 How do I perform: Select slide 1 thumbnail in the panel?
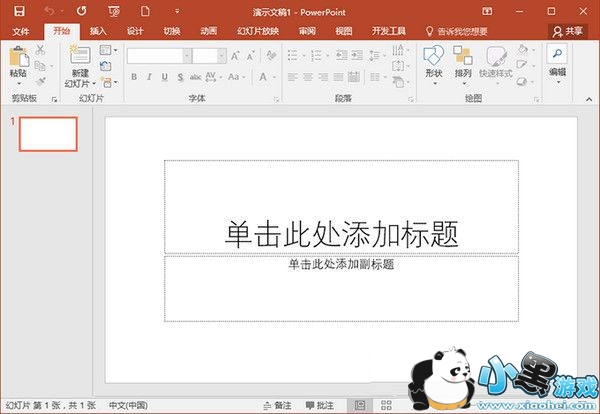[48, 134]
